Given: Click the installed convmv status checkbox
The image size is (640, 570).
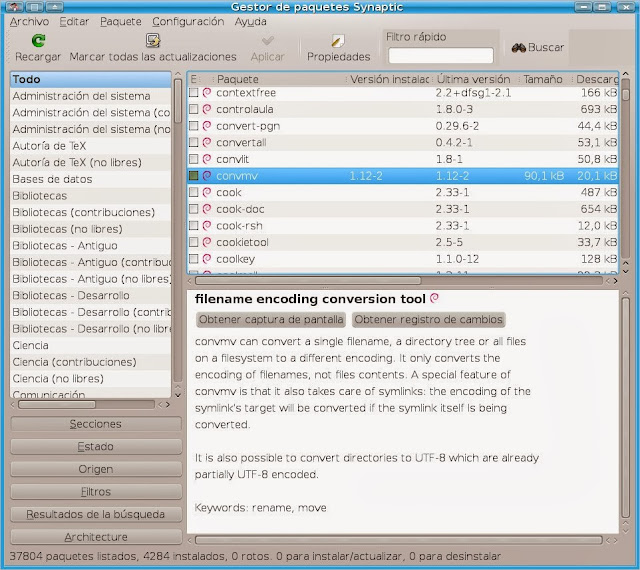Looking at the screenshot, I should tap(193, 176).
